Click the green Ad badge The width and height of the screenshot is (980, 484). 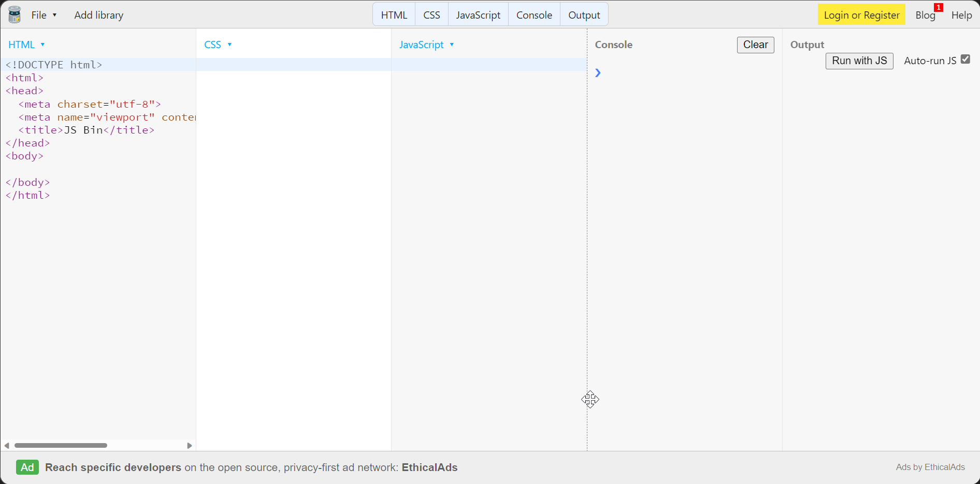click(27, 467)
